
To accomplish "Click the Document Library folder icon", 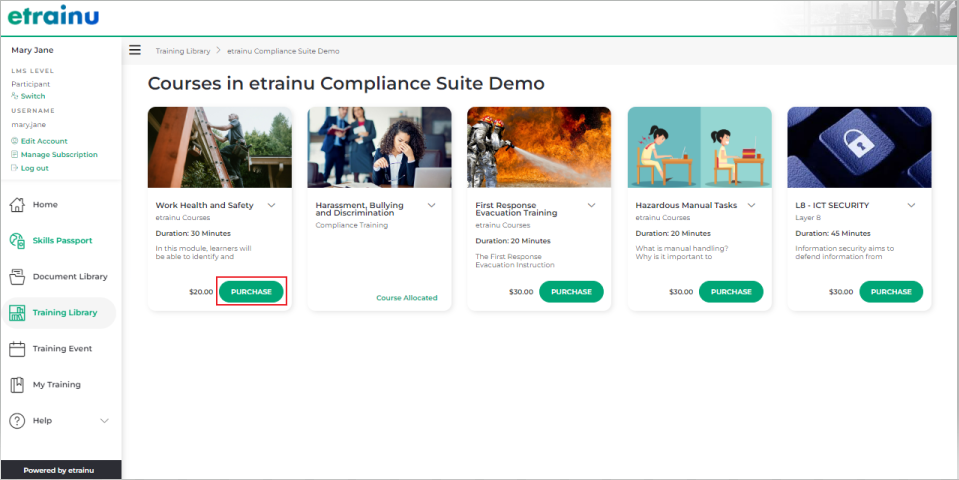I will tap(17, 276).
